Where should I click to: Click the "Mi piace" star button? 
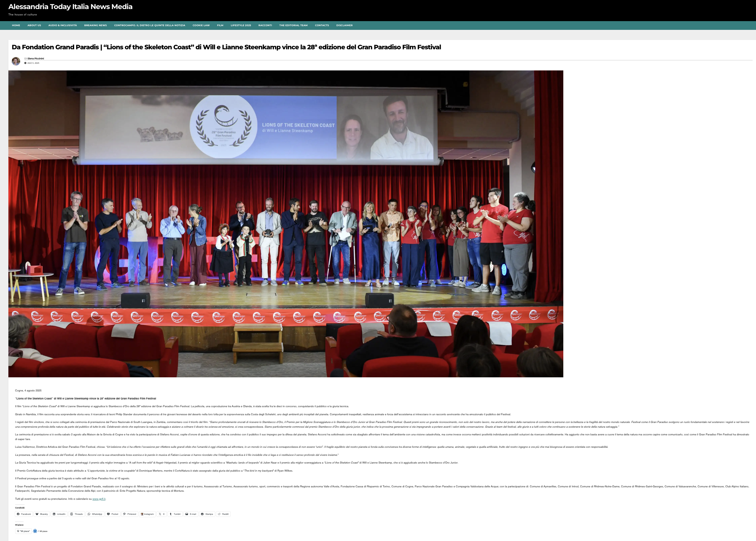pos(23,531)
